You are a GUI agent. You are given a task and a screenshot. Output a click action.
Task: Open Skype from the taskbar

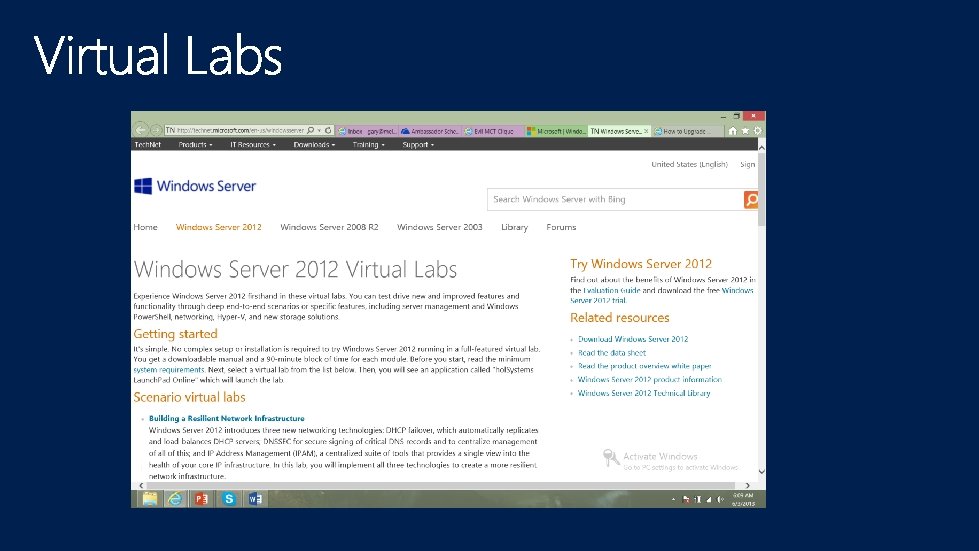tap(229, 499)
